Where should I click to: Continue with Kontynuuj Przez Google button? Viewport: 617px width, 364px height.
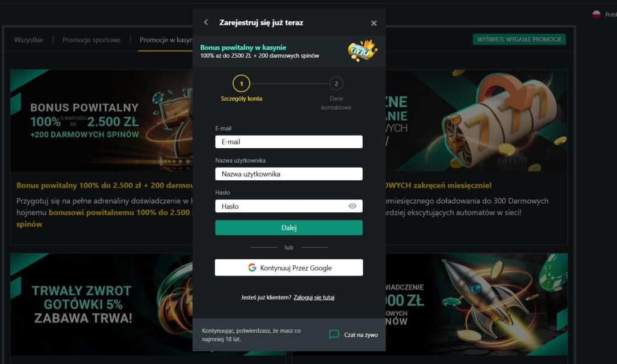tap(289, 268)
